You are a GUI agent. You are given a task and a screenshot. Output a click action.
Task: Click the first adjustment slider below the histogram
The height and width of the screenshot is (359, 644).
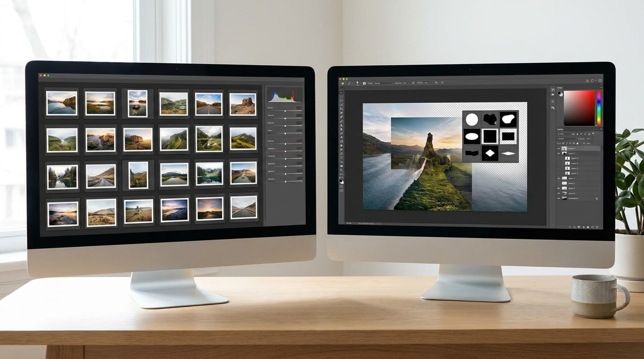click(285, 111)
